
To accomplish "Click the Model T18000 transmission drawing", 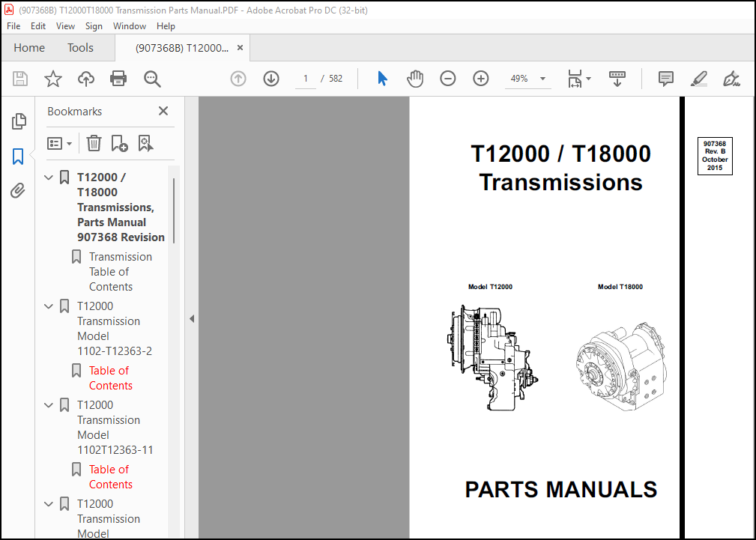I will [x=622, y=366].
